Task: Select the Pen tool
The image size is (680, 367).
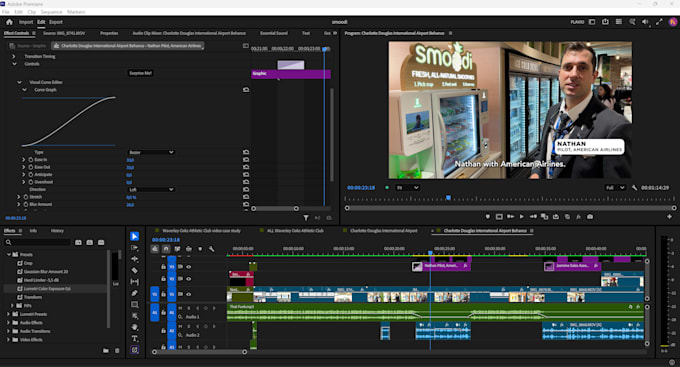Action: [x=134, y=293]
